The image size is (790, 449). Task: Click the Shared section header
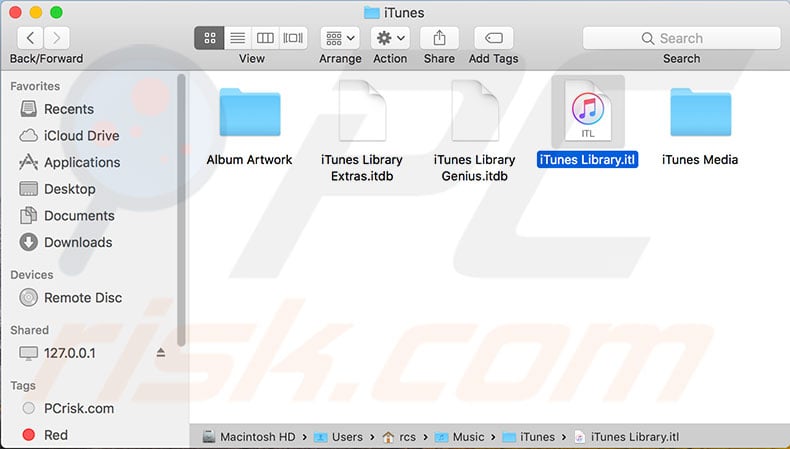[x=29, y=330]
